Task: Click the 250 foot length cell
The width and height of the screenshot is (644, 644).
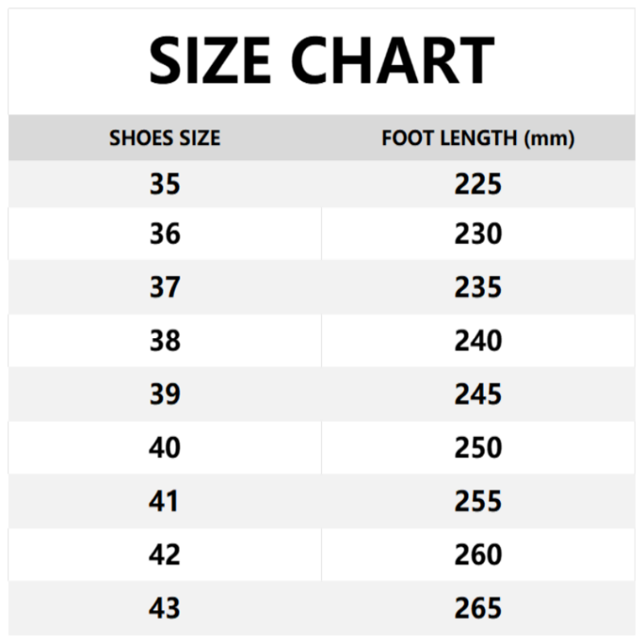Action: coord(478,448)
